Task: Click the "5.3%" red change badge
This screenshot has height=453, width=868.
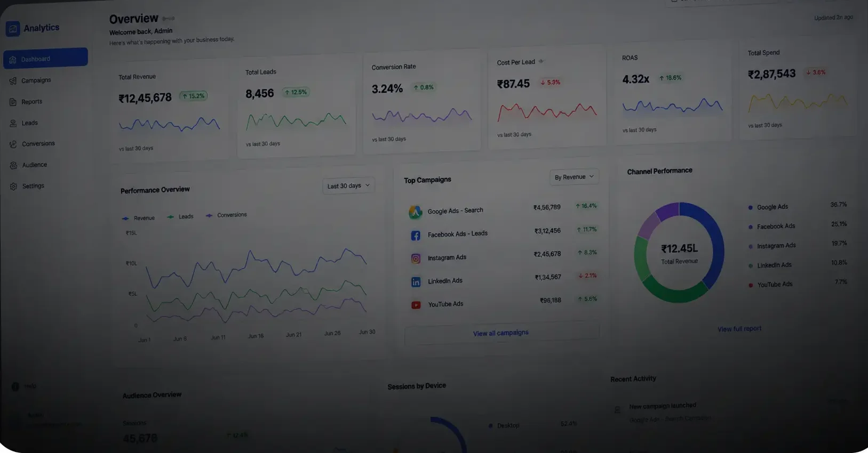Action: click(551, 83)
